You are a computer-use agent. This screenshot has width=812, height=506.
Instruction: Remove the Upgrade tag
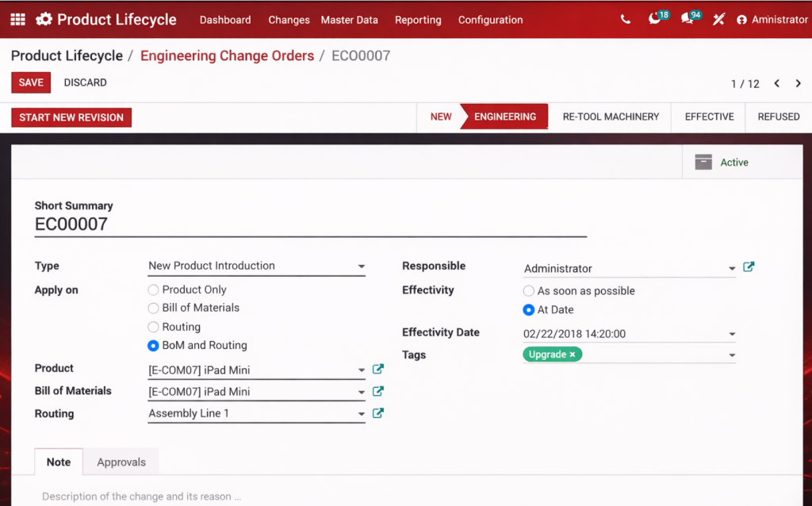[573, 355]
